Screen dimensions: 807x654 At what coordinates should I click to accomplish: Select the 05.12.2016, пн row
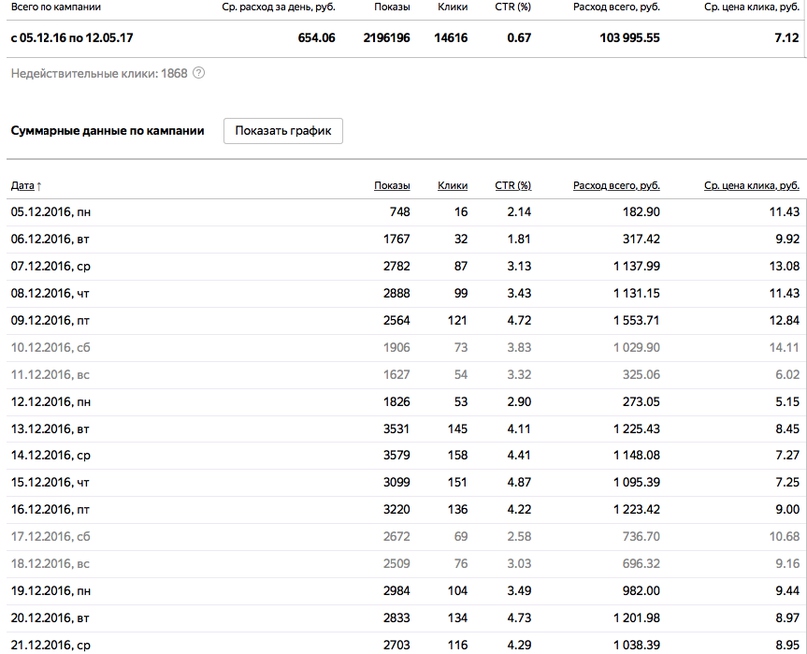(x=405, y=212)
